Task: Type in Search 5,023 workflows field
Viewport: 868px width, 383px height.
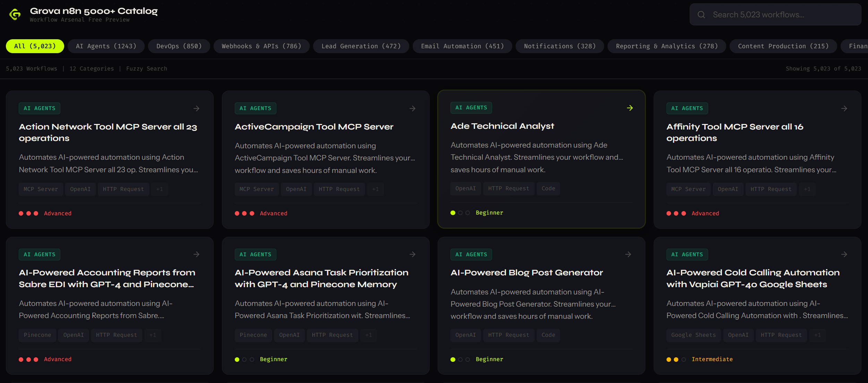Action: click(780, 15)
